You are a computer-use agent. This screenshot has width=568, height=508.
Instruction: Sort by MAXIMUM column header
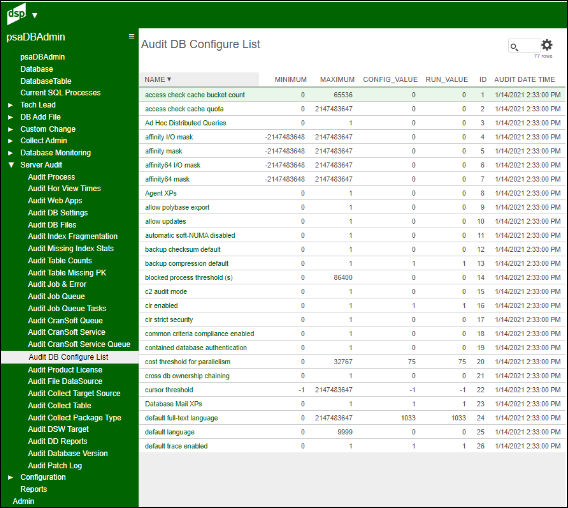coord(337,80)
